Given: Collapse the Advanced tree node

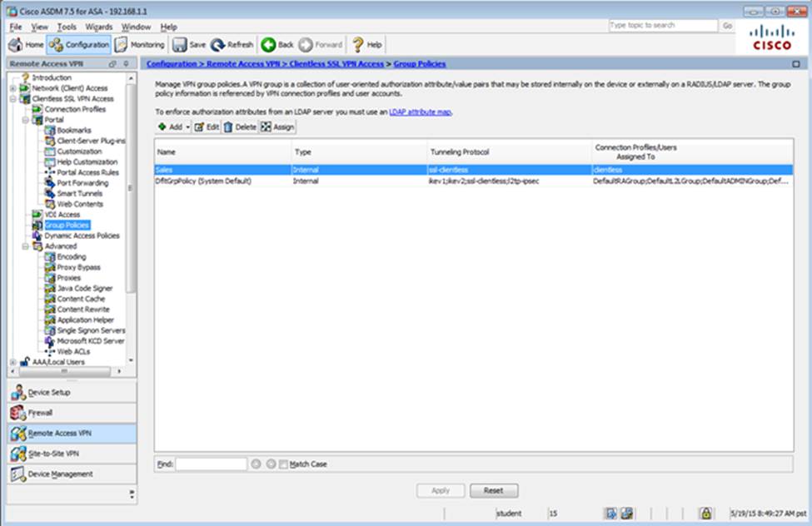Looking at the screenshot, I should [24, 246].
